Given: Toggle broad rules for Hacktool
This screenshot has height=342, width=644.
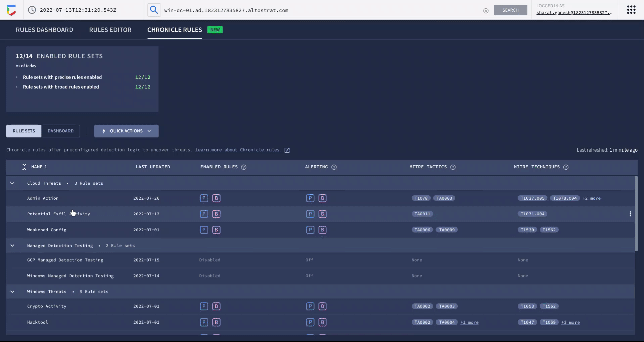Looking at the screenshot, I should tap(216, 322).
